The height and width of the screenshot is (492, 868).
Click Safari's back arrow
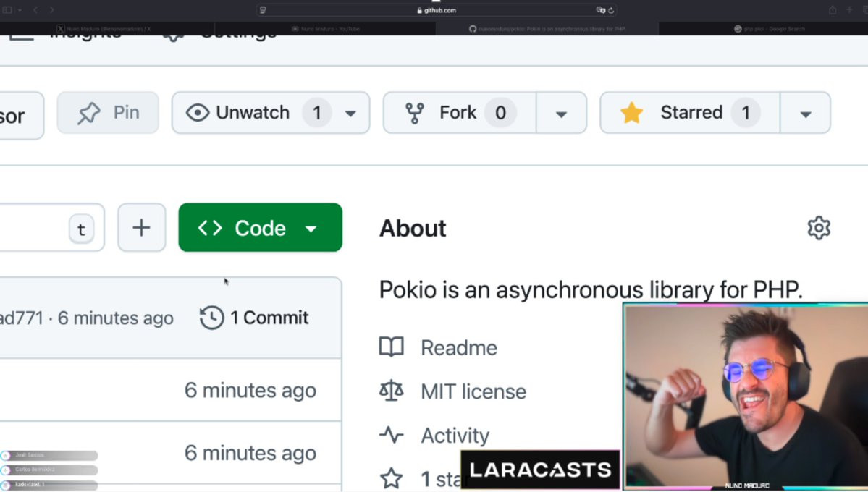click(x=35, y=10)
